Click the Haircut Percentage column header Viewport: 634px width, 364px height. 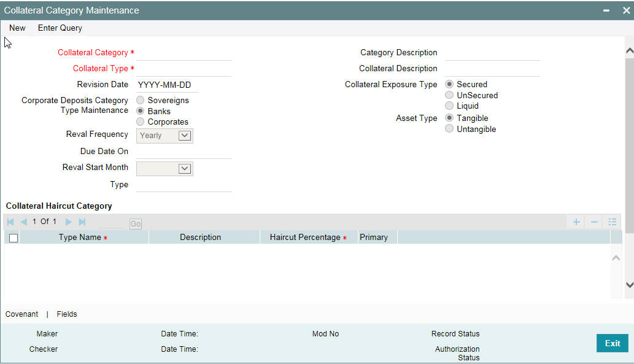coord(309,238)
